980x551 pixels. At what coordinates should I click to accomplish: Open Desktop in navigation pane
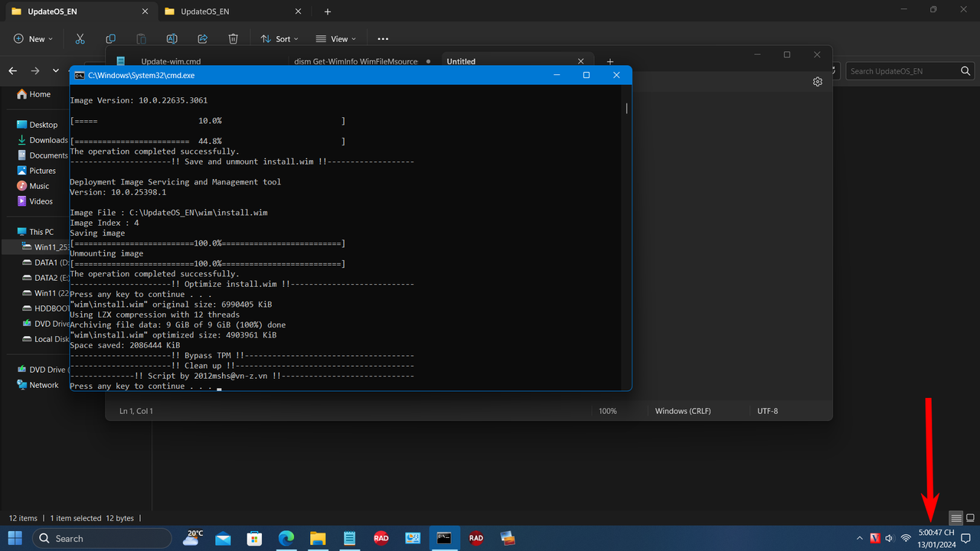(x=36, y=125)
